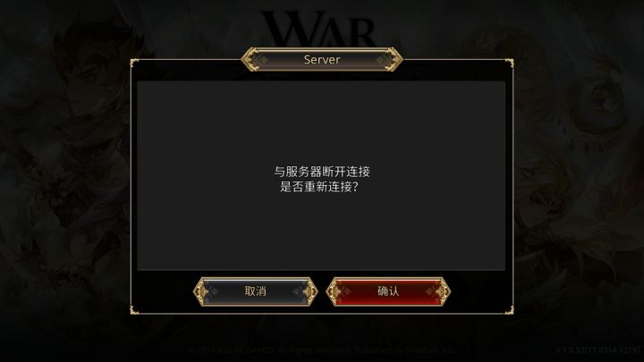
Task: Click the gold ornament left of Server title
Action: (252, 60)
